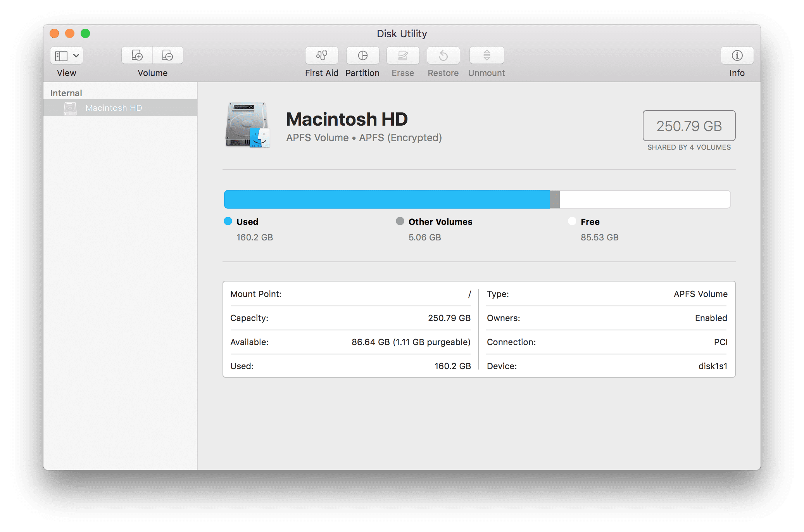Open the Partition tool

pos(362,55)
